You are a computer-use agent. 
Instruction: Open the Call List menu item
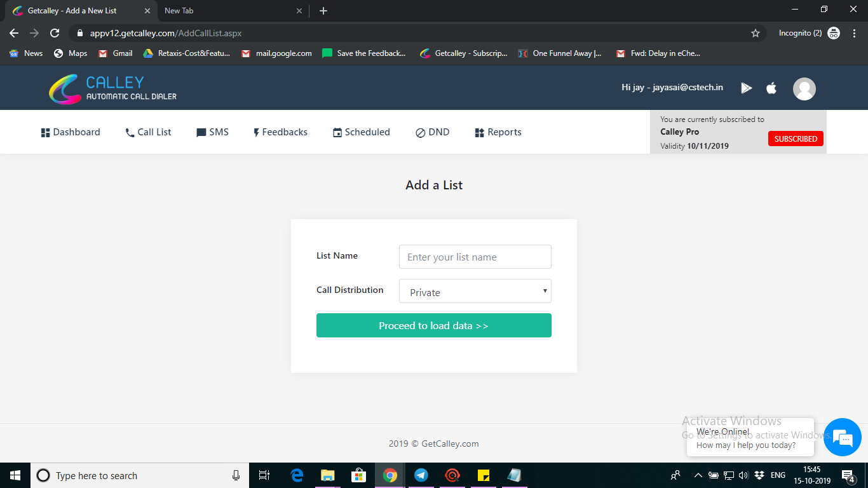(149, 132)
